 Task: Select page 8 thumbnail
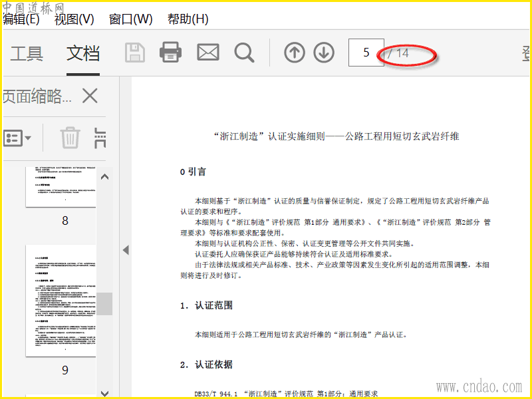(61, 187)
